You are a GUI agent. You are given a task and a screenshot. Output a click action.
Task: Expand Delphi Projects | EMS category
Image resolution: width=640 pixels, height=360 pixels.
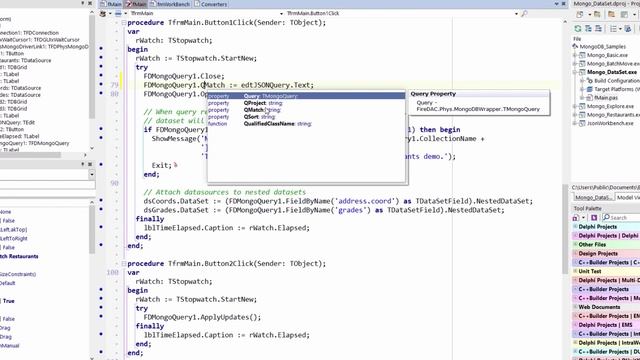click(x=576, y=325)
